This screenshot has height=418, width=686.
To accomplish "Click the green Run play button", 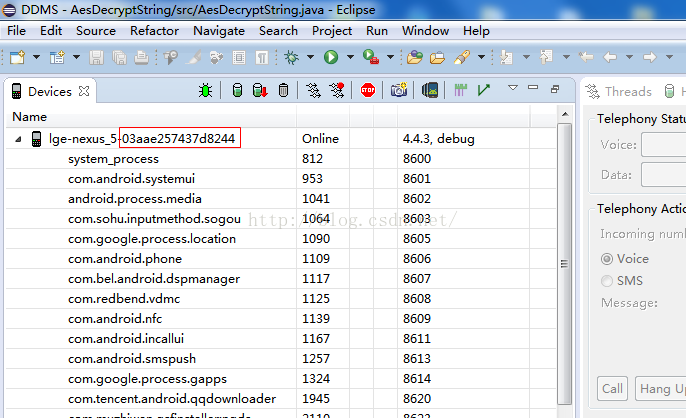I will click(331, 57).
